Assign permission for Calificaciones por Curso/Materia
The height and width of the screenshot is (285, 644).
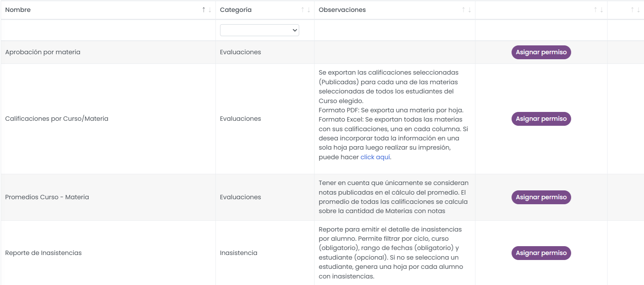pos(541,119)
